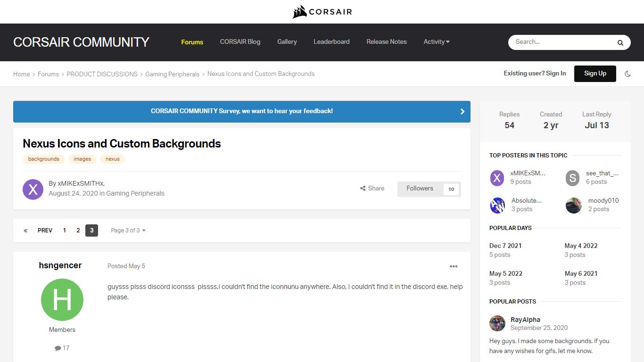644x362 pixels.
Task: Go to Gallery nav item
Action: click(287, 42)
